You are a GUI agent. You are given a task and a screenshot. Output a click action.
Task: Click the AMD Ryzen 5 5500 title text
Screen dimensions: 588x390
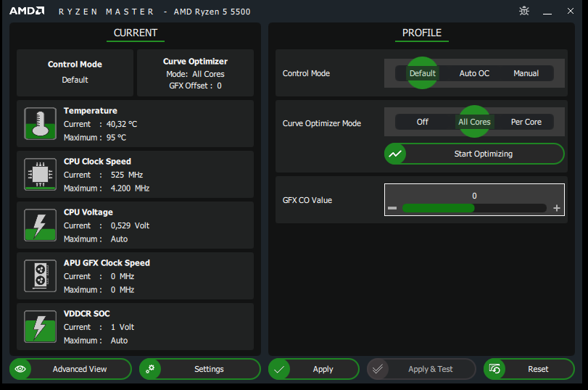pos(212,12)
